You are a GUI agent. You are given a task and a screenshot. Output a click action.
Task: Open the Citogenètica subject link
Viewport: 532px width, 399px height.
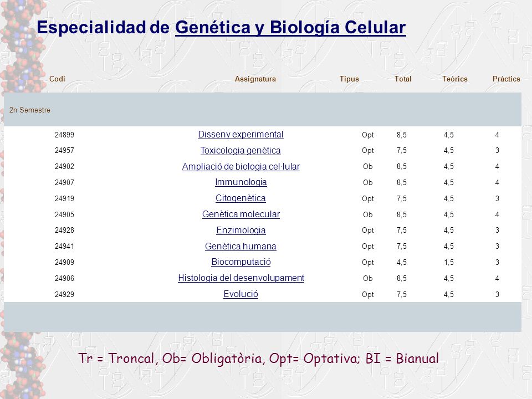(241, 198)
